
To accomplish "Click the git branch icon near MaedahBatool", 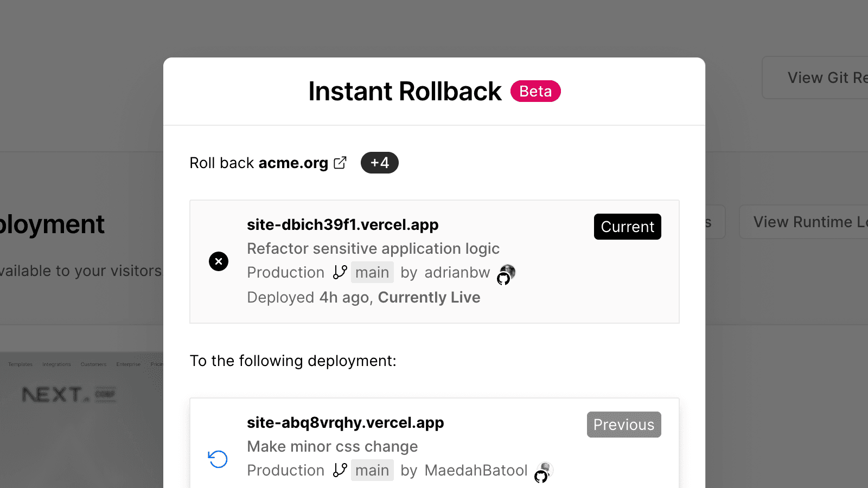I will tap(340, 470).
